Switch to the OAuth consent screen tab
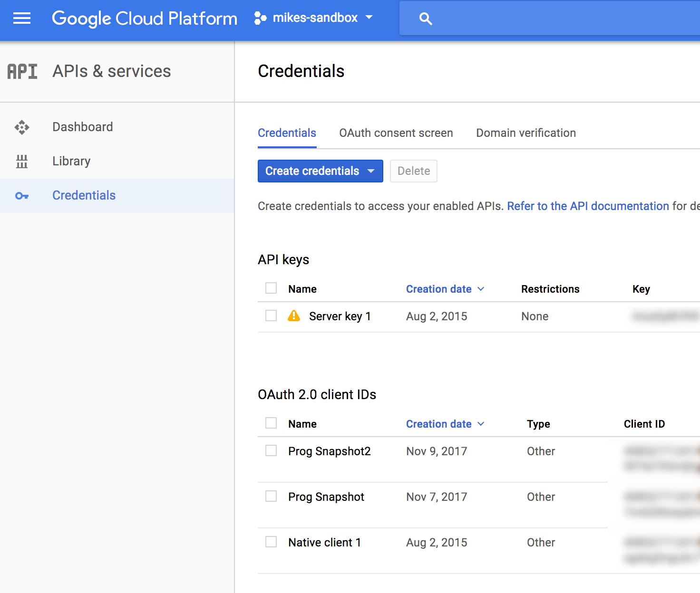The image size is (700, 593). point(396,133)
